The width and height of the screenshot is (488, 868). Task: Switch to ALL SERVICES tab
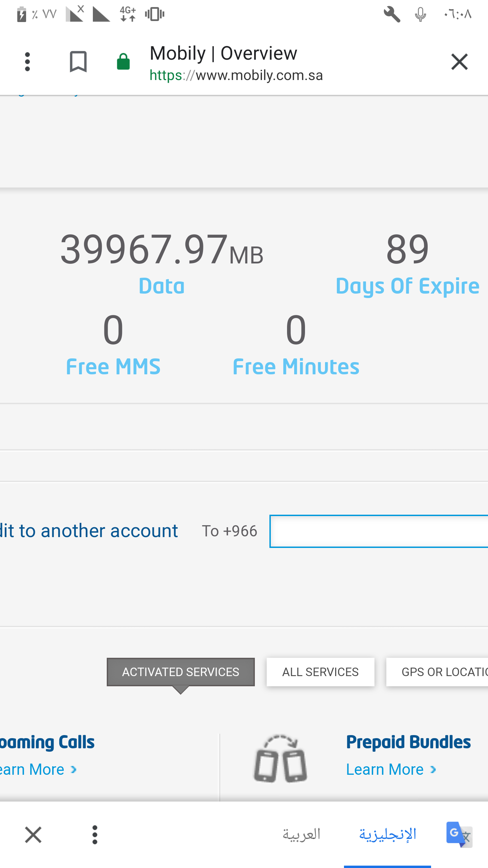[320, 672]
